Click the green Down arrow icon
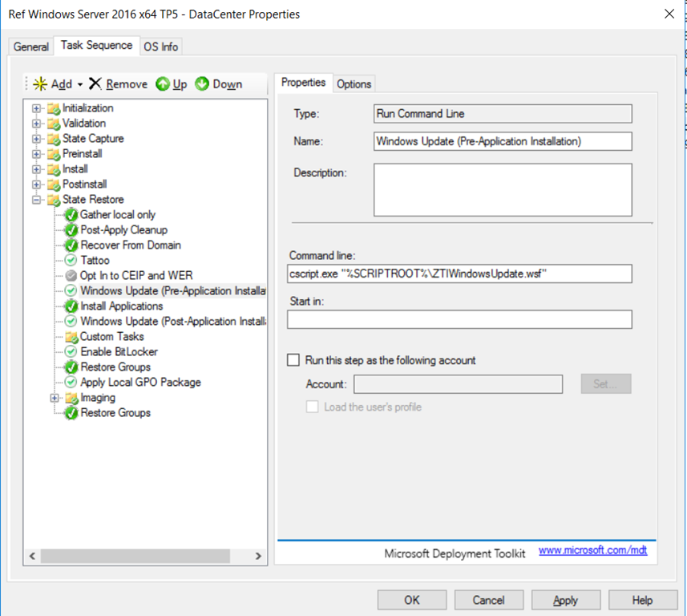The image size is (687, 616). [x=202, y=84]
